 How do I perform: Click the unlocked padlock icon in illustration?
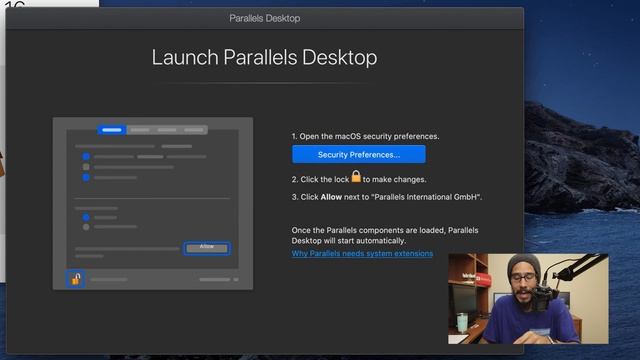coord(76,279)
